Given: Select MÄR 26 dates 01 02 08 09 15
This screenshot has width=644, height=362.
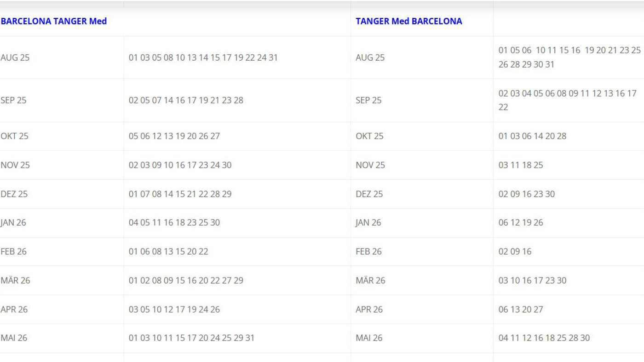Looking at the screenshot, I should (186, 280).
